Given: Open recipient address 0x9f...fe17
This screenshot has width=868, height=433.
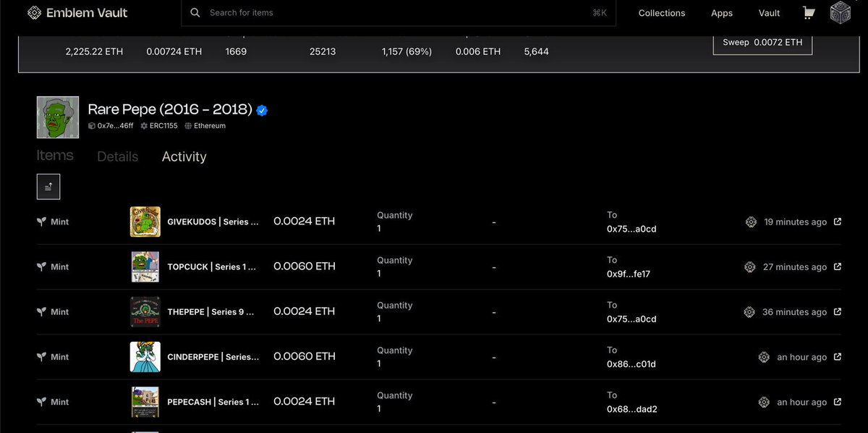Looking at the screenshot, I should coord(629,274).
